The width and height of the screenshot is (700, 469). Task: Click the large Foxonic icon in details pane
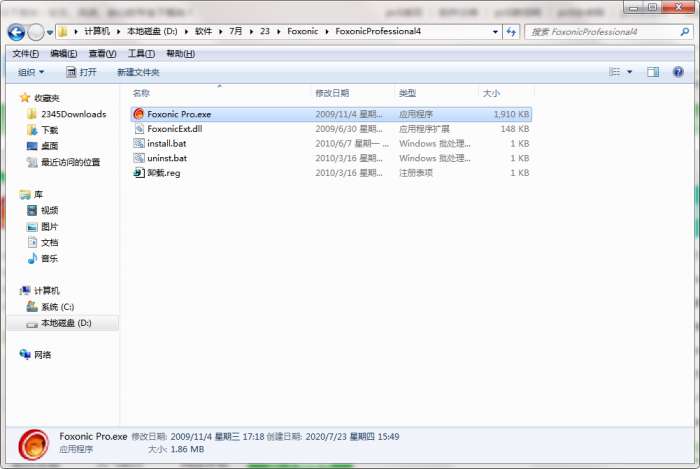click(x=33, y=445)
